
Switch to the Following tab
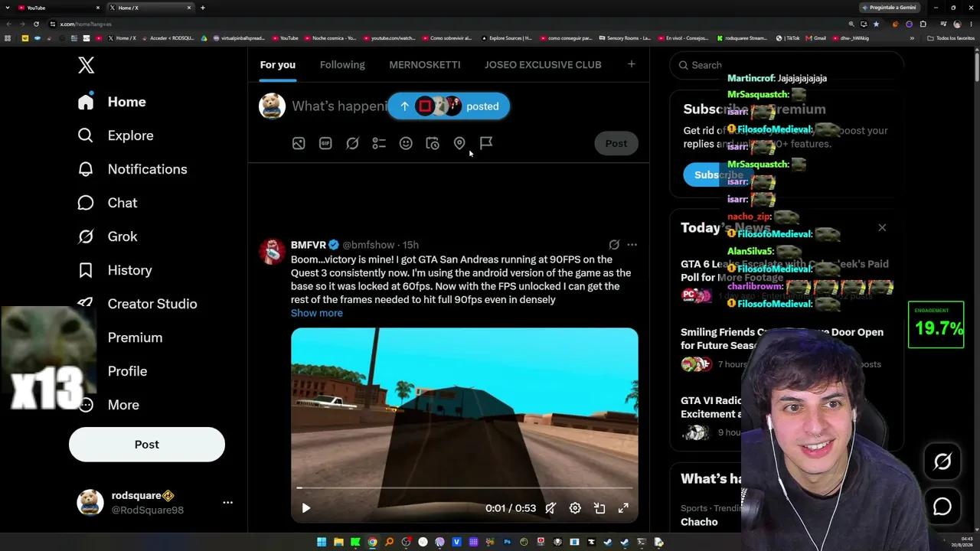coord(342,65)
